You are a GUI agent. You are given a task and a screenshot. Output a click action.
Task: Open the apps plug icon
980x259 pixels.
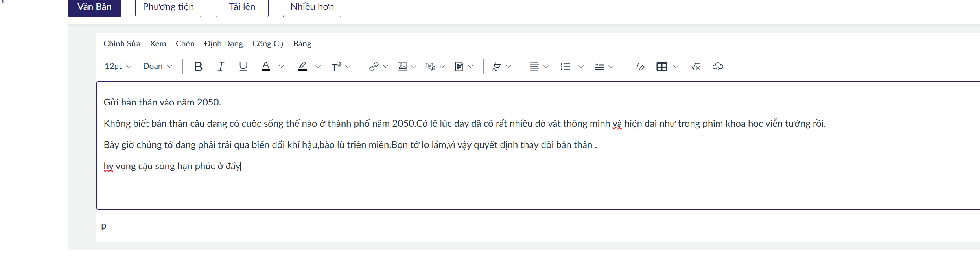(496, 67)
